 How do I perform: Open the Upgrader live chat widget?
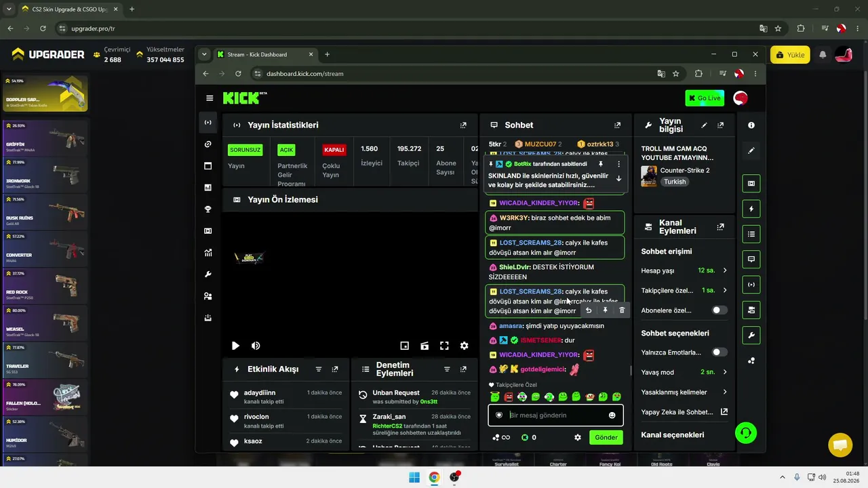click(x=840, y=445)
